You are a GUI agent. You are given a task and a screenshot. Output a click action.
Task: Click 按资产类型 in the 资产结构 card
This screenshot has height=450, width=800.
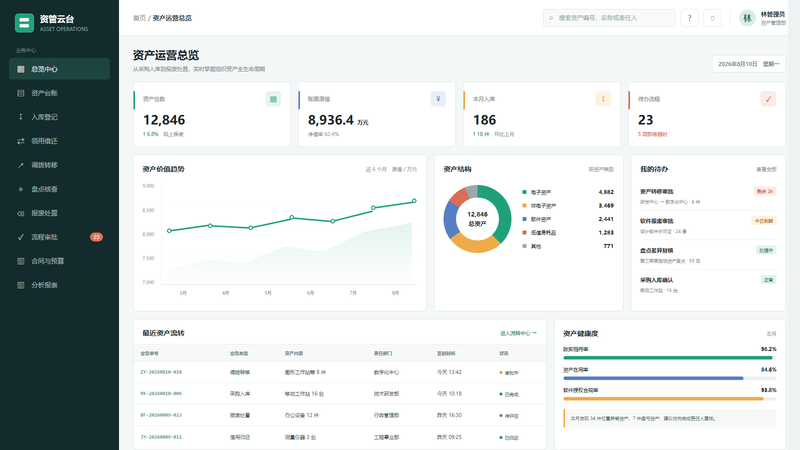tap(601, 169)
